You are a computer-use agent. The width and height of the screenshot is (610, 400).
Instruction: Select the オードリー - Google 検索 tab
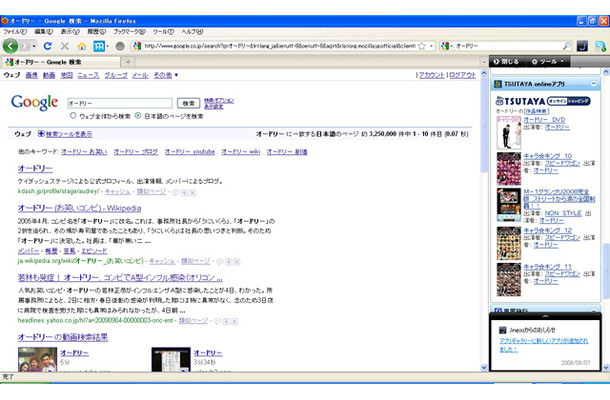pos(60,62)
